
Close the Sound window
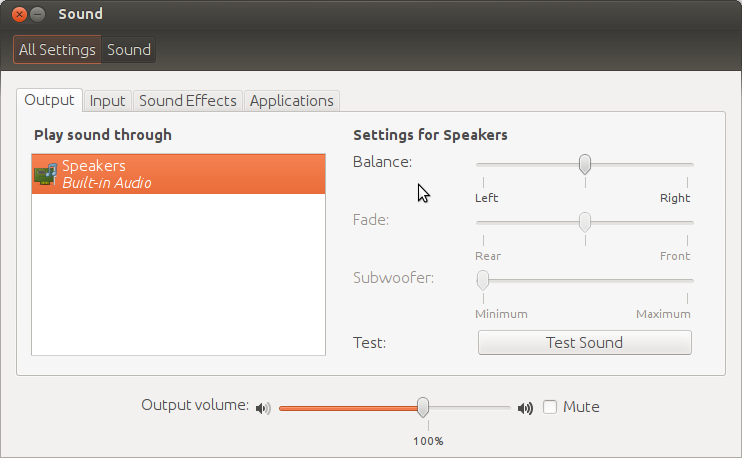[19, 15]
